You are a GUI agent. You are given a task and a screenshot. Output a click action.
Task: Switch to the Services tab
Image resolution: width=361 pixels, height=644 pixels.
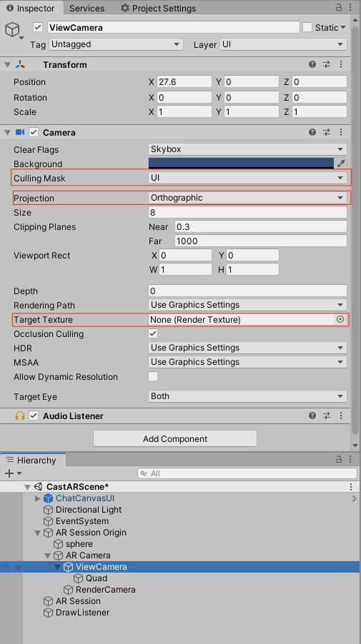tap(86, 8)
